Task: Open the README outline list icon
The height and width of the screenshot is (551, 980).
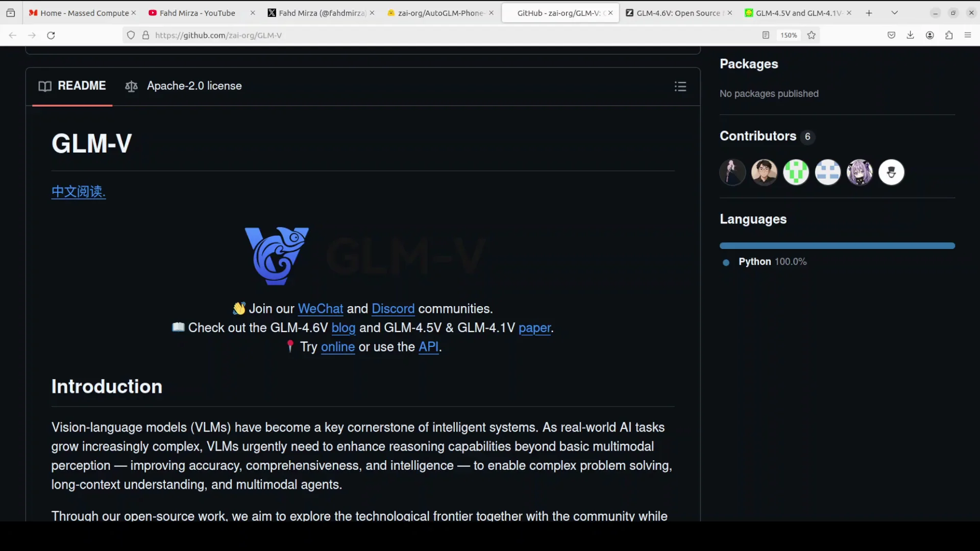Action: pos(680,86)
